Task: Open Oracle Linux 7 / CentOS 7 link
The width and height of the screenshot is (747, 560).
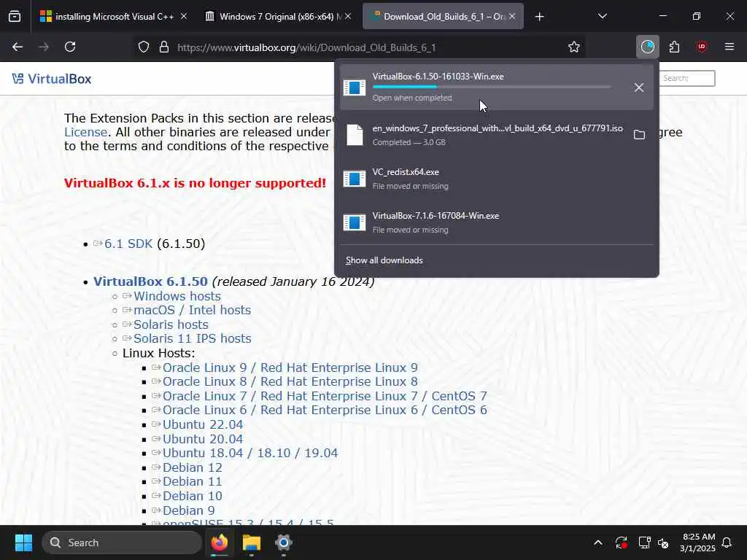Action: point(325,396)
